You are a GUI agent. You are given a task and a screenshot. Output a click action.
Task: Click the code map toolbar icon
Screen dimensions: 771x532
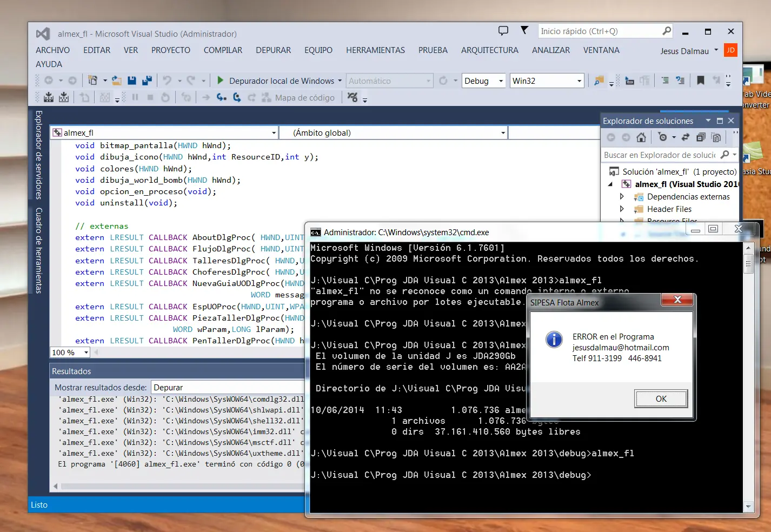coord(266,97)
